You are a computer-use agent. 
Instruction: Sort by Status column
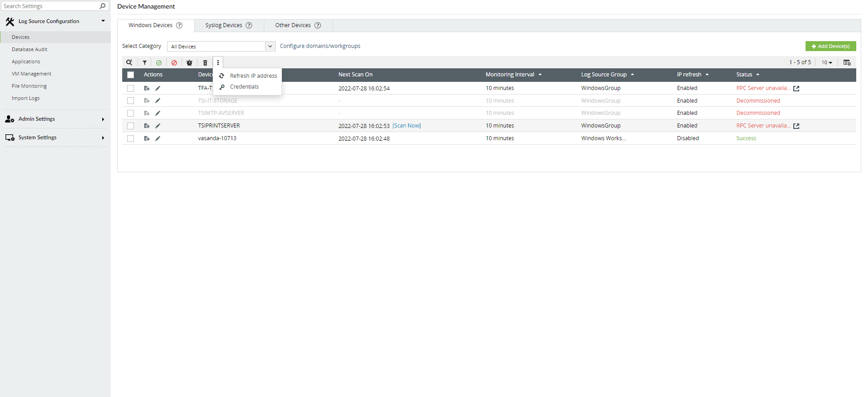(x=748, y=75)
